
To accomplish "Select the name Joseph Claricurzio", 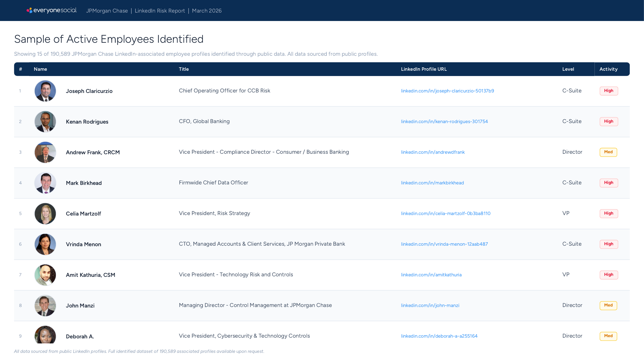I will (89, 91).
